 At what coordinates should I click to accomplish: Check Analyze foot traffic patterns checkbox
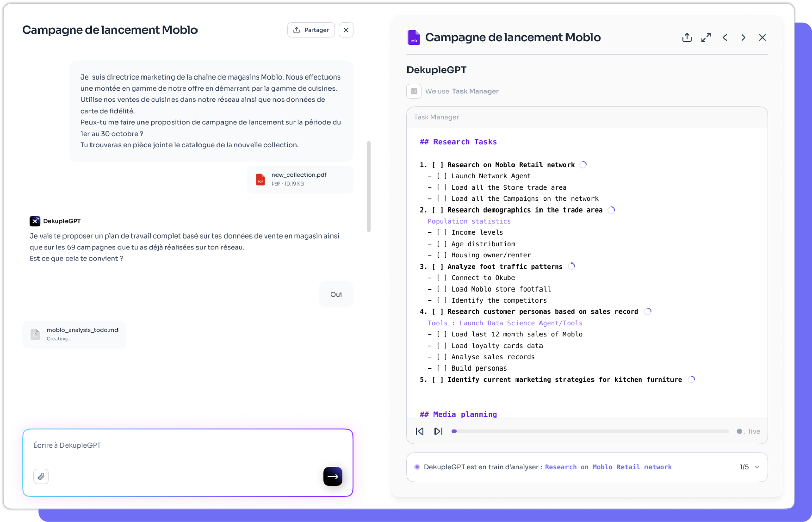click(438, 267)
